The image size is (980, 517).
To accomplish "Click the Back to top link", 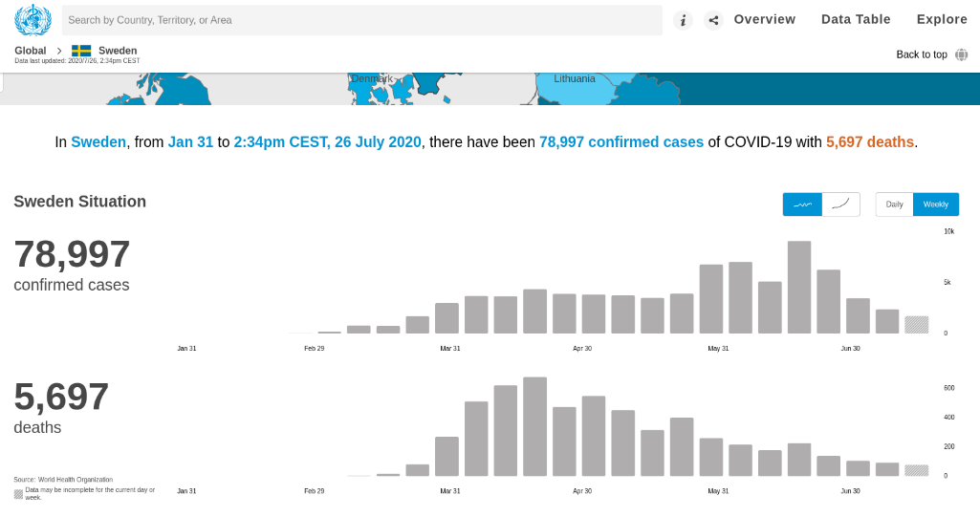I will [921, 54].
